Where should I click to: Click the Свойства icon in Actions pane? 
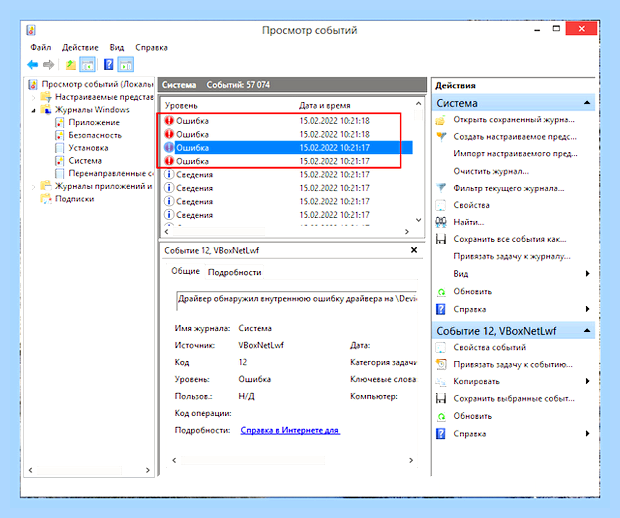click(440, 205)
